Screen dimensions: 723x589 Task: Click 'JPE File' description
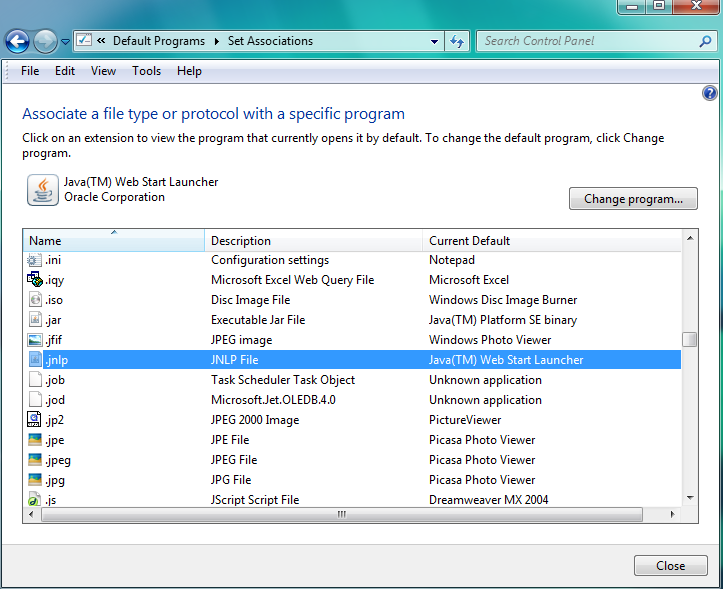pyautogui.click(x=230, y=440)
